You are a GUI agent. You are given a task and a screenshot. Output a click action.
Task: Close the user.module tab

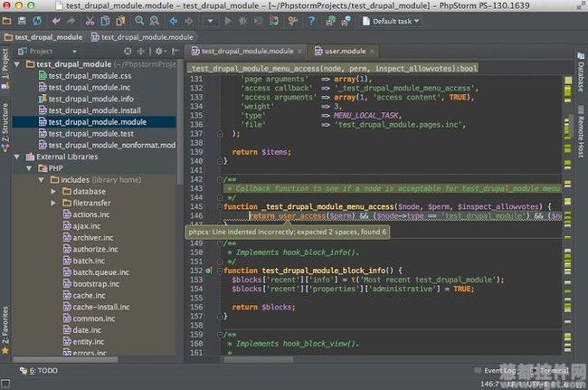pyautogui.click(x=372, y=52)
